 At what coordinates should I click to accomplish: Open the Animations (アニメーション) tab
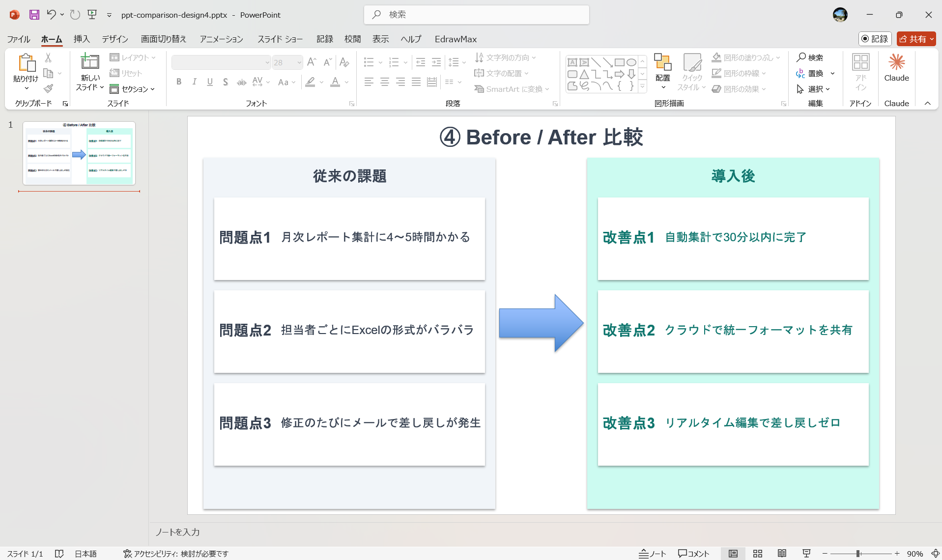click(x=221, y=39)
